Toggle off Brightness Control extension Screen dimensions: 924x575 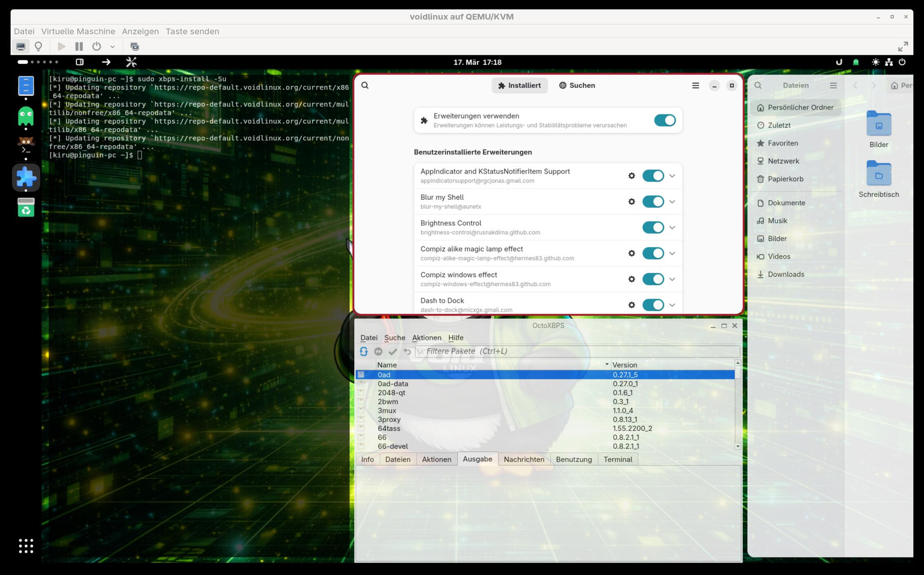[653, 228]
